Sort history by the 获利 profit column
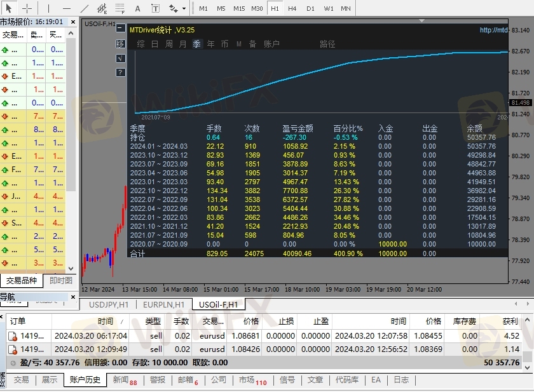 tap(500, 321)
